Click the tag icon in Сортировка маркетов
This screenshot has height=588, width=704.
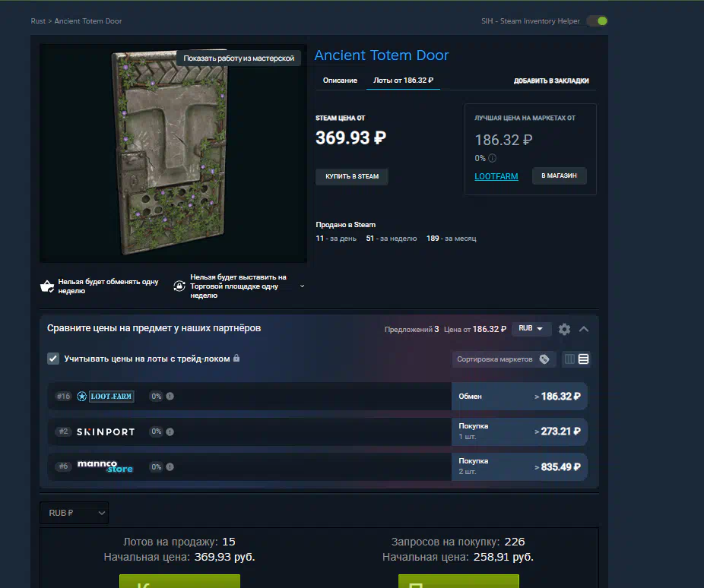point(544,359)
